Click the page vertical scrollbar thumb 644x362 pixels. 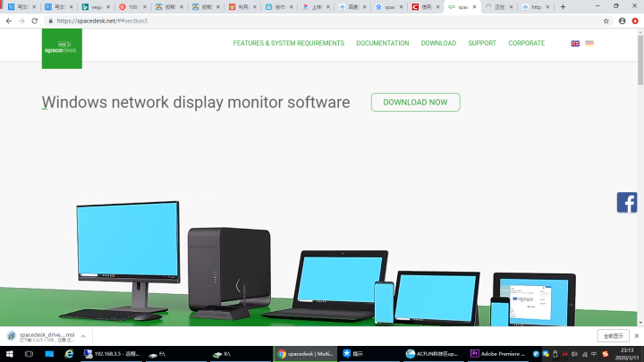[640, 60]
